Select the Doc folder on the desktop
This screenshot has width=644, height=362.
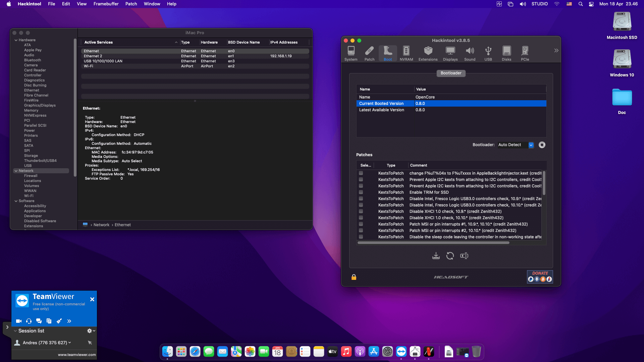click(622, 101)
